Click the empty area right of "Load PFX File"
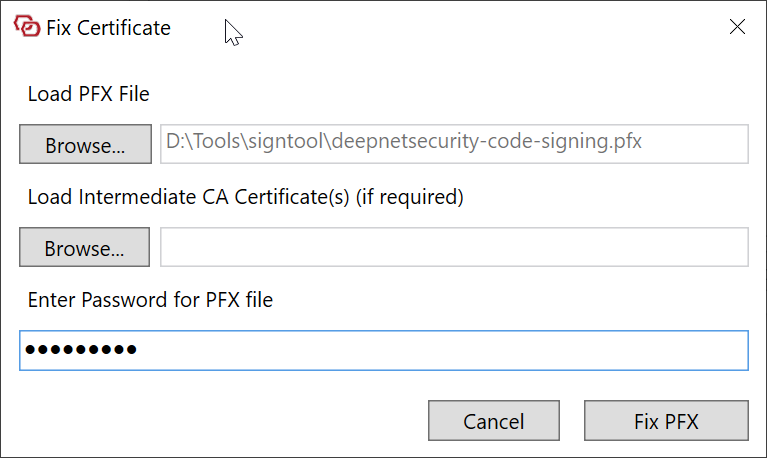Viewport: 767px width, 458px height. tap(450, 95)
